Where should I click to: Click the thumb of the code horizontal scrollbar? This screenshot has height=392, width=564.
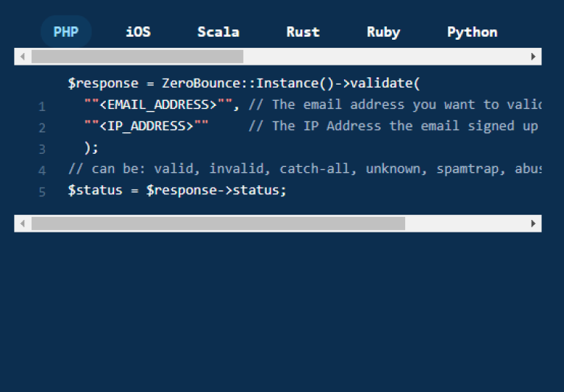[218, 224]
